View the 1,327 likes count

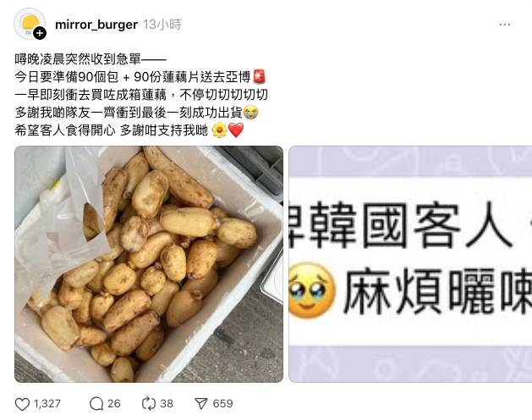click(47, 404)
